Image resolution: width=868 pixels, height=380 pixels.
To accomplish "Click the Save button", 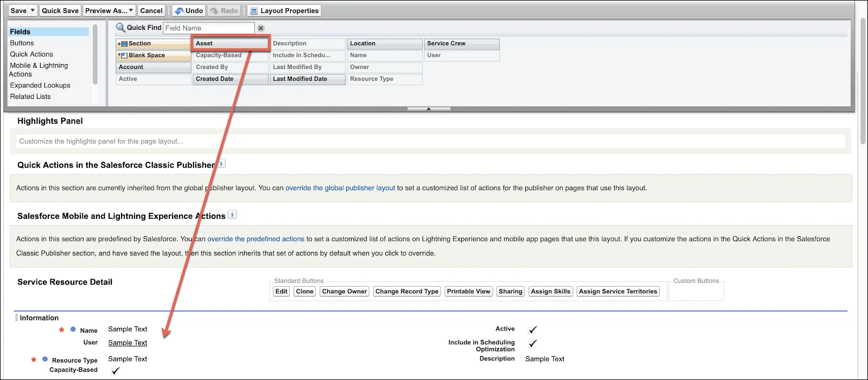I will 18,10.
